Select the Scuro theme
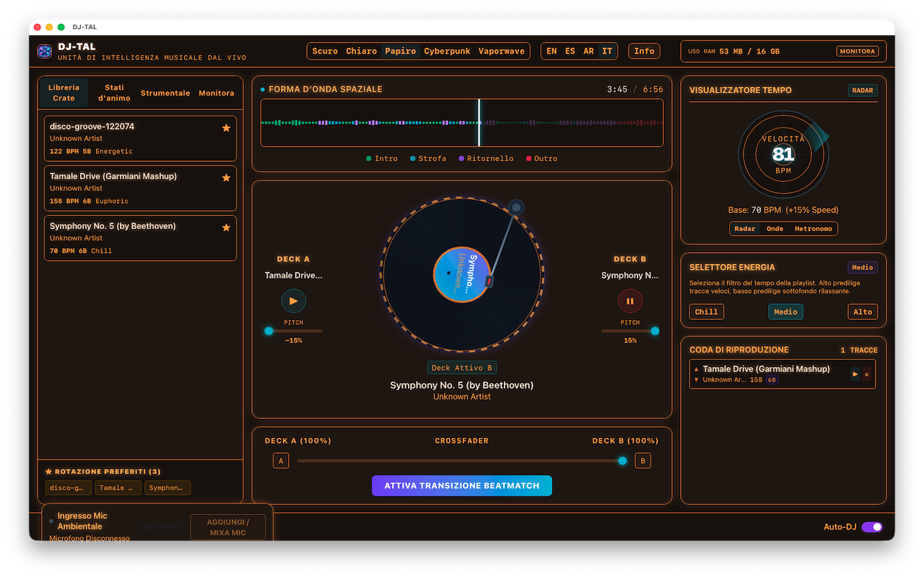 (x=325, y=51)
